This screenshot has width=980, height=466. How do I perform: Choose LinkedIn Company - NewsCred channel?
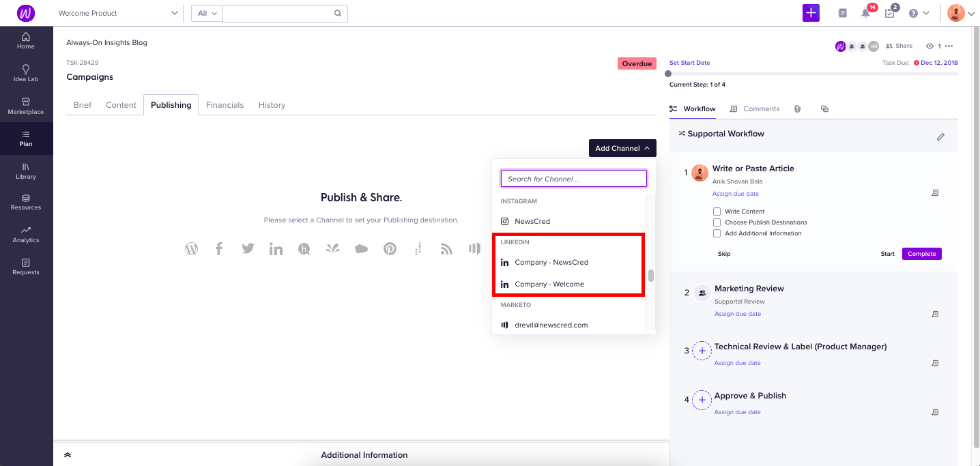[568, 262]
